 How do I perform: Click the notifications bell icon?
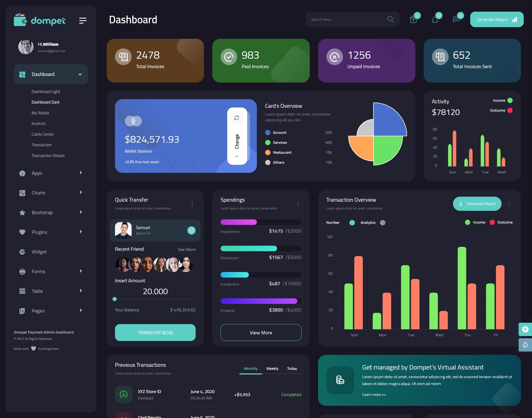tap(434, 19)
